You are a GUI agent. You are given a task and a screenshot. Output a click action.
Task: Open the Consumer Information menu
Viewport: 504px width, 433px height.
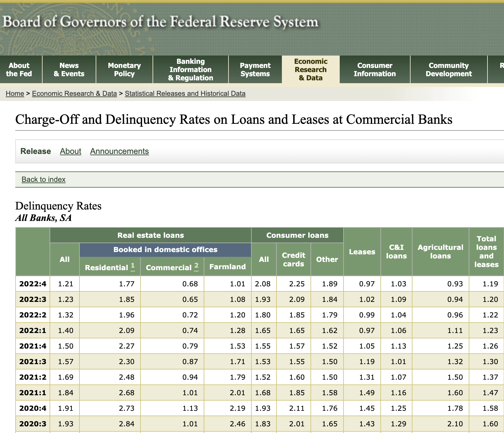[x=375, y=70]
